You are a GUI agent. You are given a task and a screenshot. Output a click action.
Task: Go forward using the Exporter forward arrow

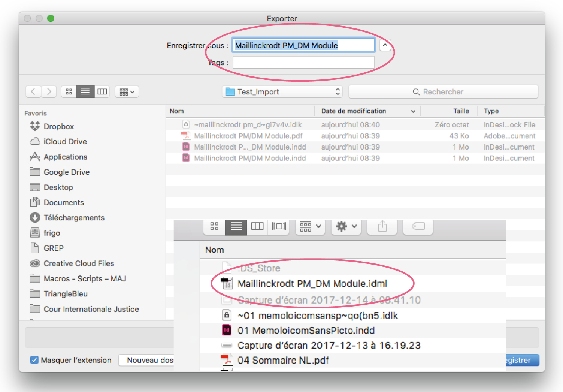click(49, 91)
